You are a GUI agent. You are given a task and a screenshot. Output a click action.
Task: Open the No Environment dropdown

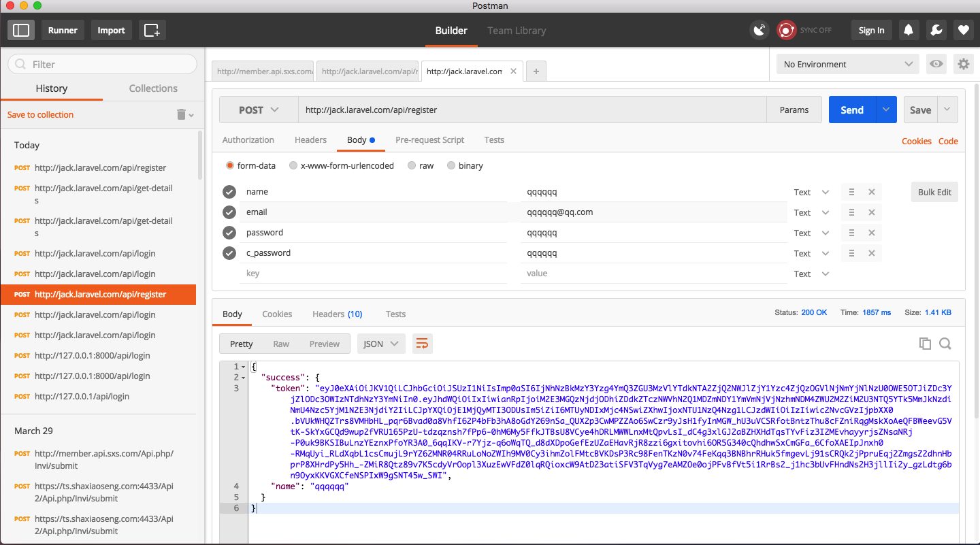(848, 64)
